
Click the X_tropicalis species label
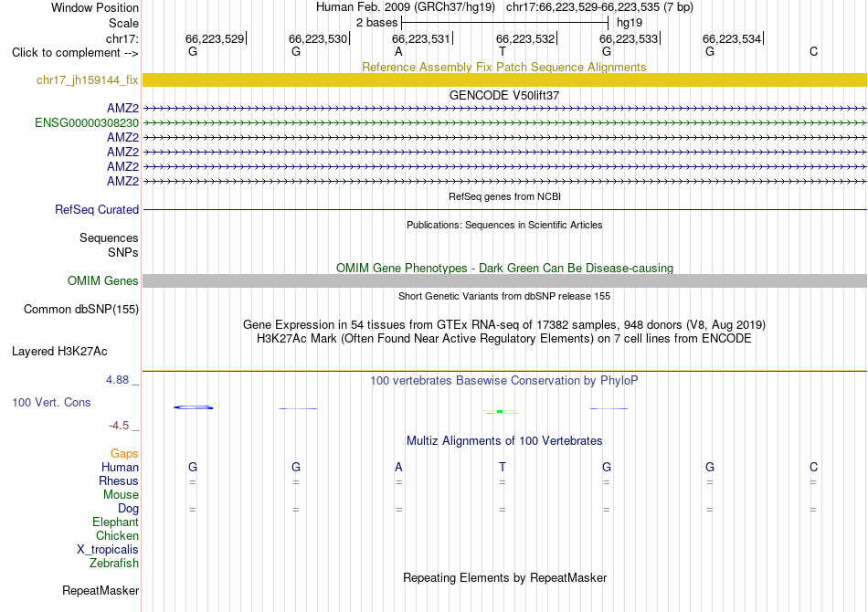(x=108, y=550)
